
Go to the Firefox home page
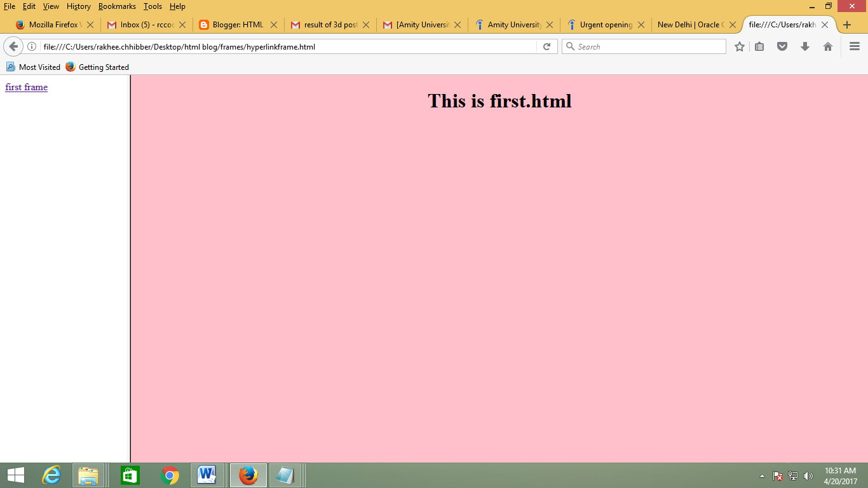pos(828,46)
